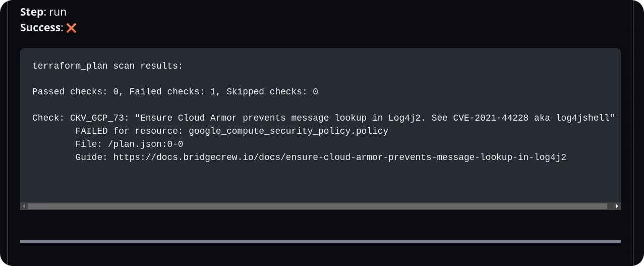Click the scrollbar right arrow
The height and width of the screenshot is (266, 644).
[617, 206]
